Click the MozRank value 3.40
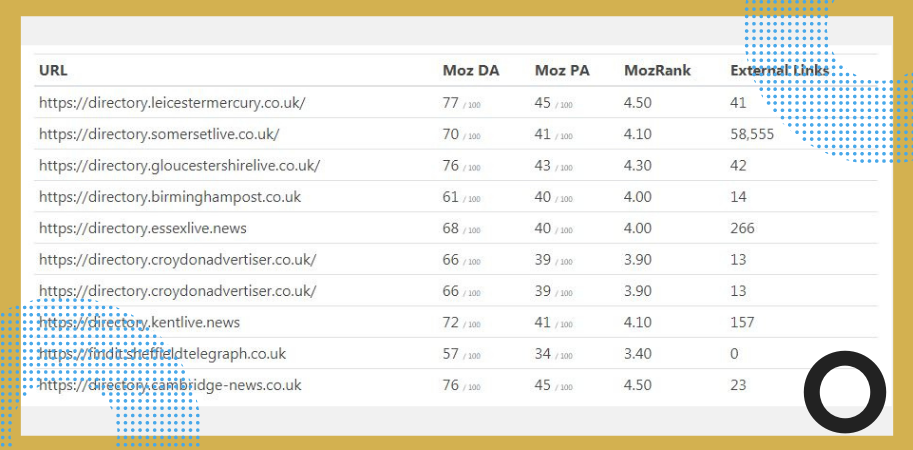The height and width of the screenshot is (450, 913). point(639,354)
